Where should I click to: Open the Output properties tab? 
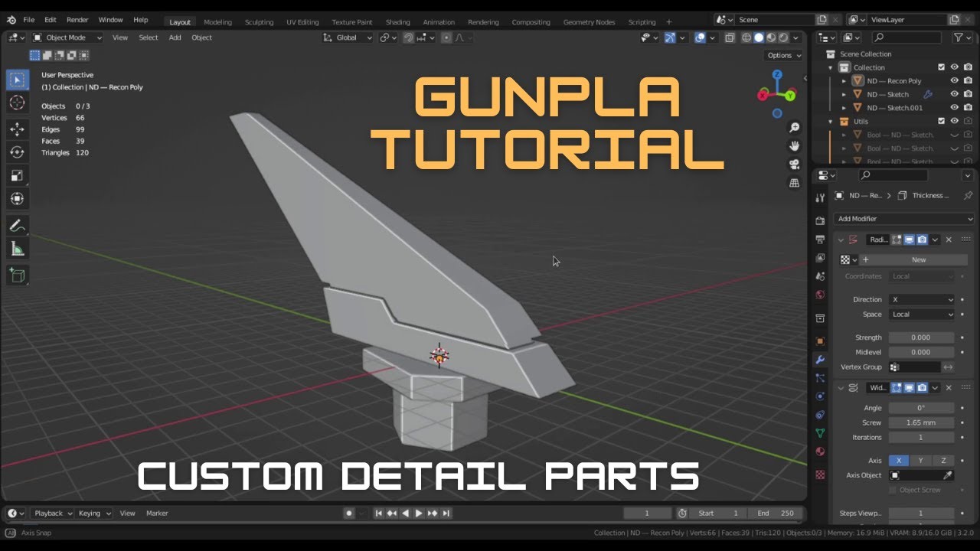pos(820,240)
